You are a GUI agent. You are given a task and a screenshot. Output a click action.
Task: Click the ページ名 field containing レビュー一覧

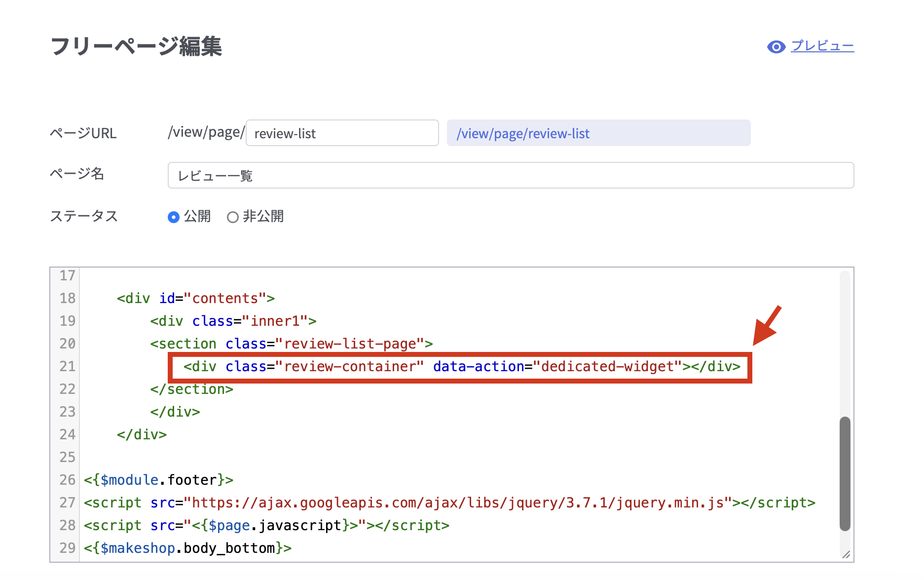(510, 176)
